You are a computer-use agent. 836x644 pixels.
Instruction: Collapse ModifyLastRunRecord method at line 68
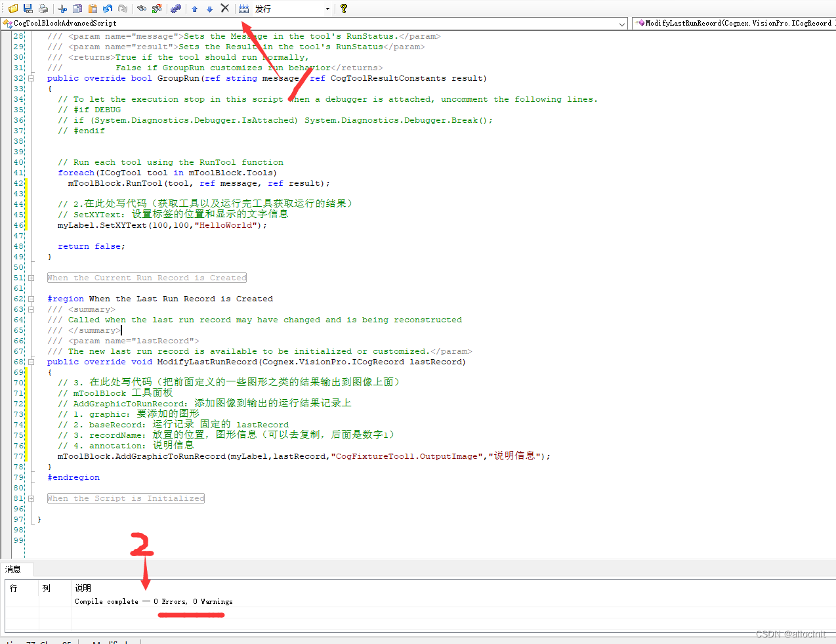31,362
